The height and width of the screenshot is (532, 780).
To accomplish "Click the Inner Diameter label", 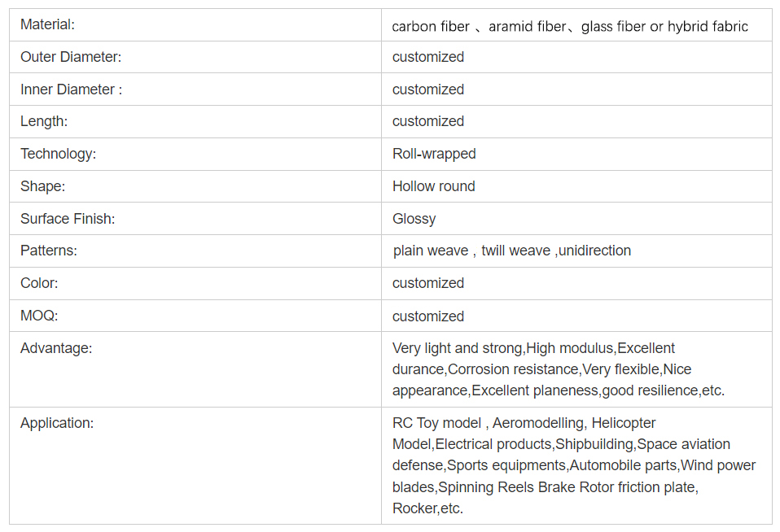I will (x=71, y=89).
